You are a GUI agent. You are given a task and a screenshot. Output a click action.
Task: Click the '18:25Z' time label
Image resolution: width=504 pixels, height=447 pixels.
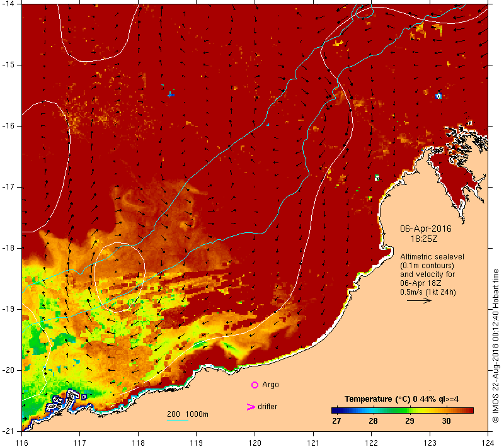coord(424,239)
